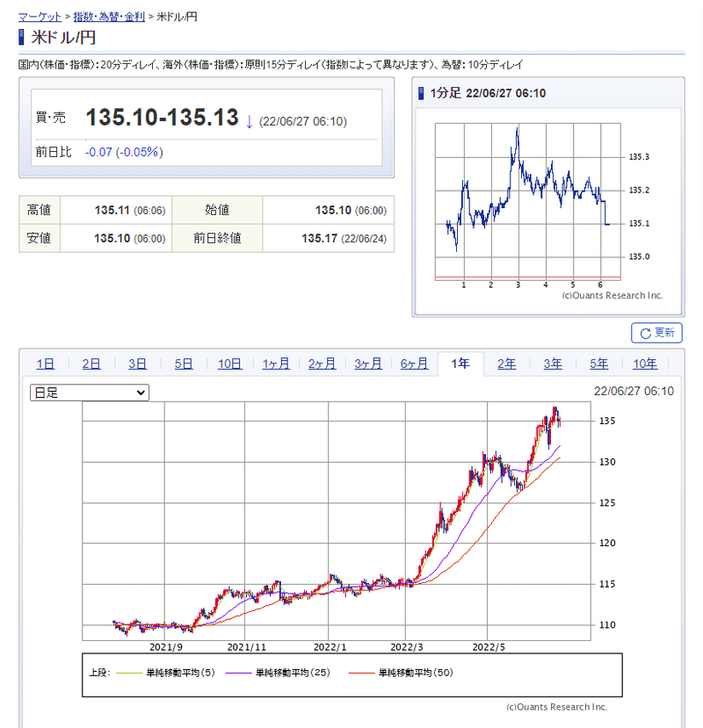The image size is (703, 728).
Task: Switch to the 10日 chart tab
Action: (229, 364)
